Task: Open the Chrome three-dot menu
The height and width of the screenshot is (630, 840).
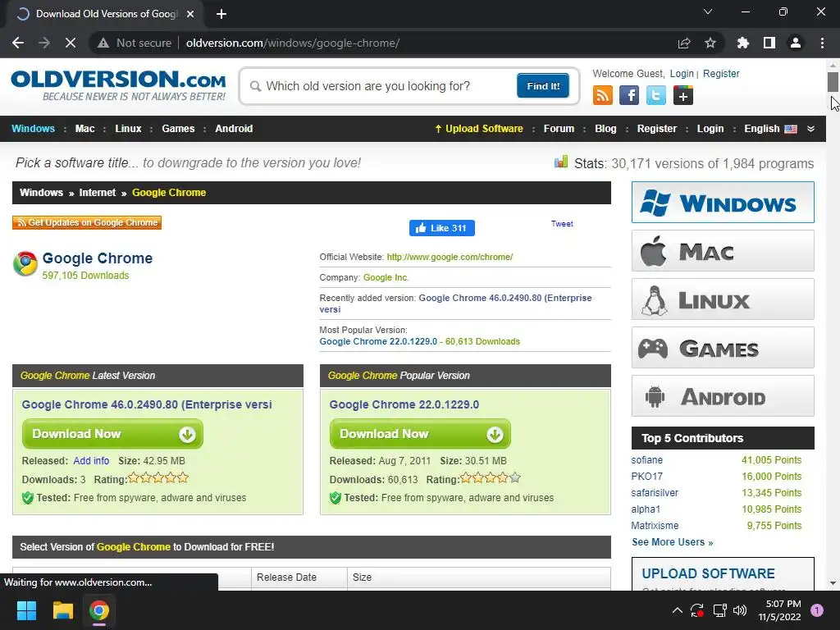Action: click(822, 43)
